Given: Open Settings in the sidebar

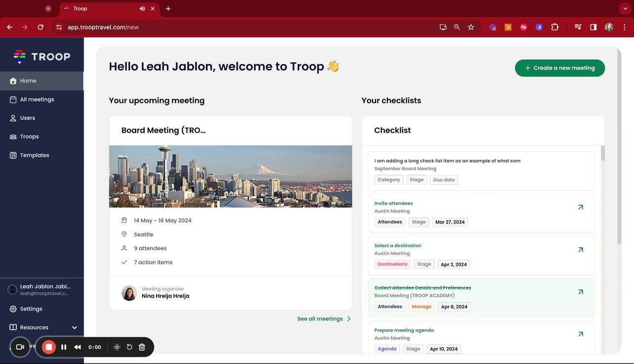Looking at the screenshot, I should (42, 309).
